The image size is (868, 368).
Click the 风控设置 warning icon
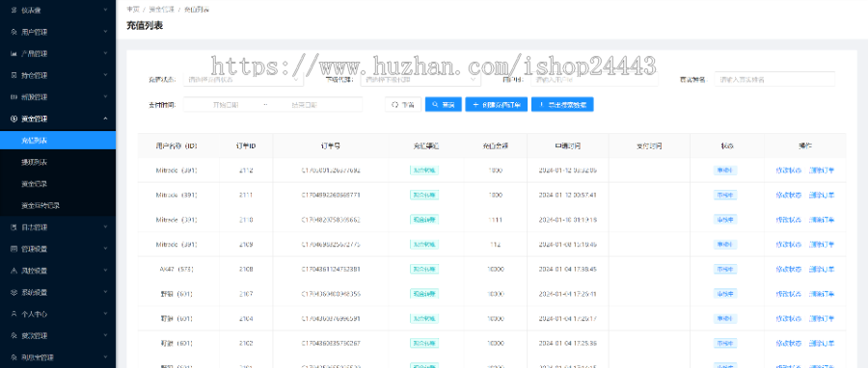(x=14, y=271)
